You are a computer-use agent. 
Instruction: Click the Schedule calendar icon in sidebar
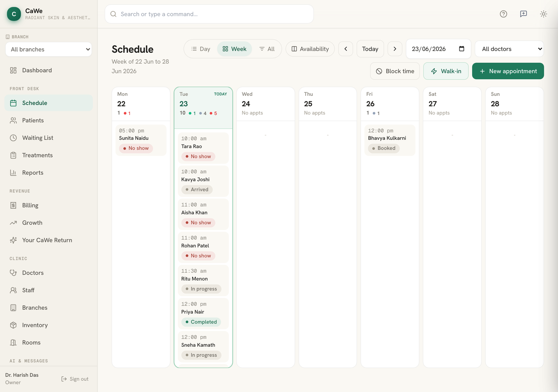click(14, 103)
